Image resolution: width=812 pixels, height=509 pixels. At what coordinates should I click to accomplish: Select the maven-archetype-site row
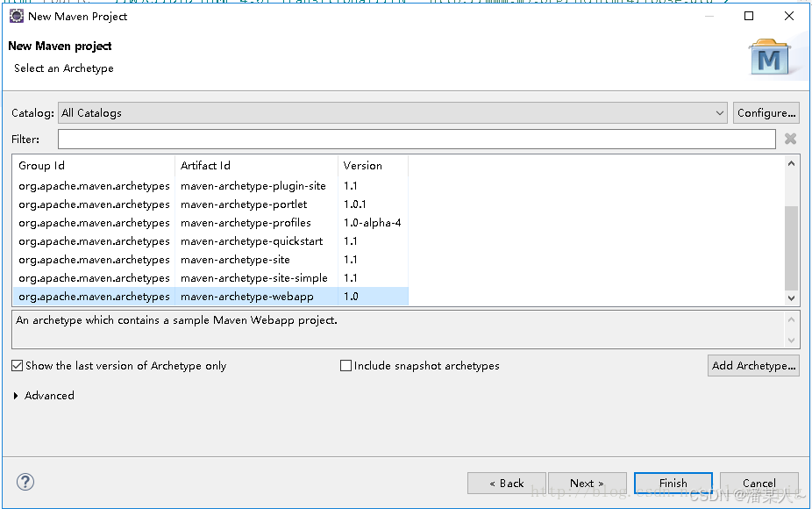(x=210, y=260)
